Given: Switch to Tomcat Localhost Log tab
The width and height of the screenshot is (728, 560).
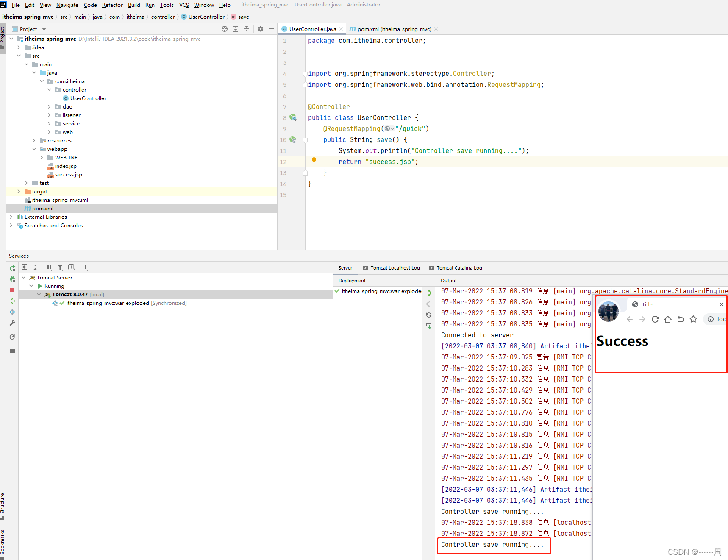Looking at the screenshot, I should click(x=391, y=268).
